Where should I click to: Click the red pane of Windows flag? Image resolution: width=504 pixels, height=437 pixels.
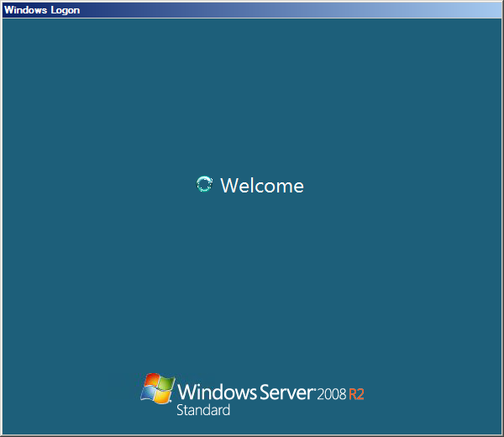pos(151,382)
